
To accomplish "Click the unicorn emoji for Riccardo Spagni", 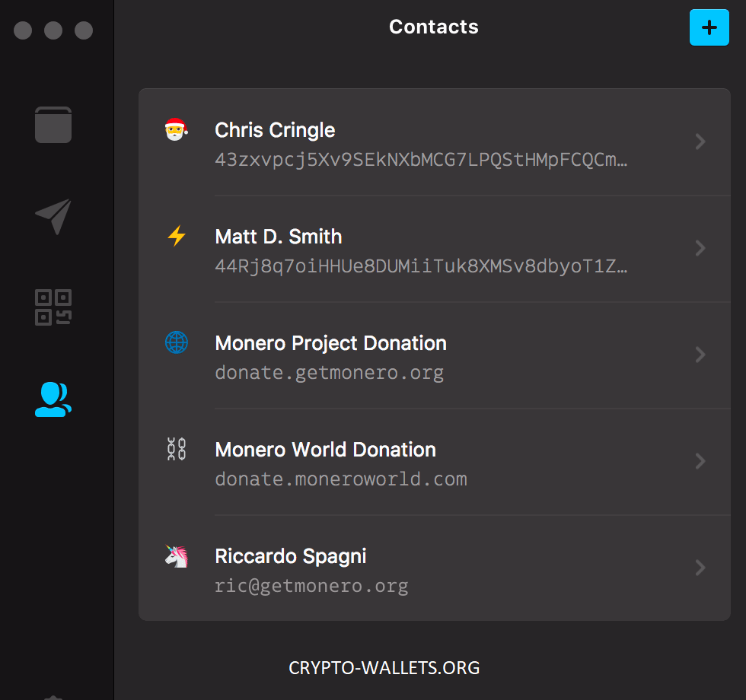I will click(x=177, y=556).
